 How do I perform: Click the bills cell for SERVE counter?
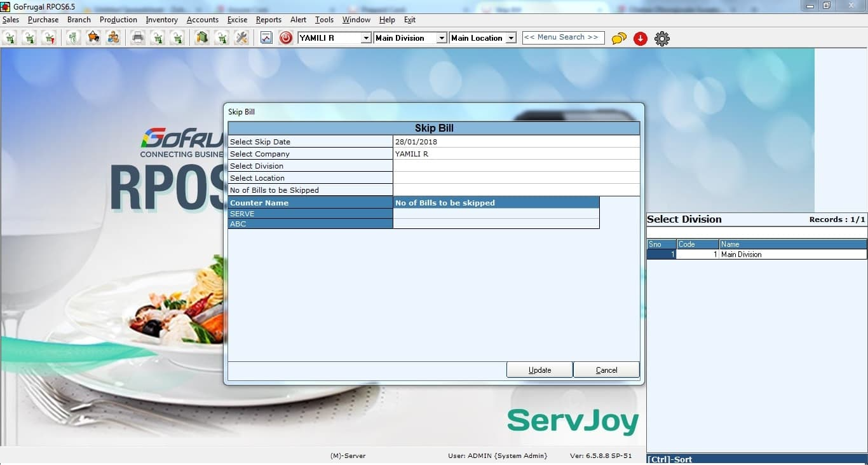496,214
